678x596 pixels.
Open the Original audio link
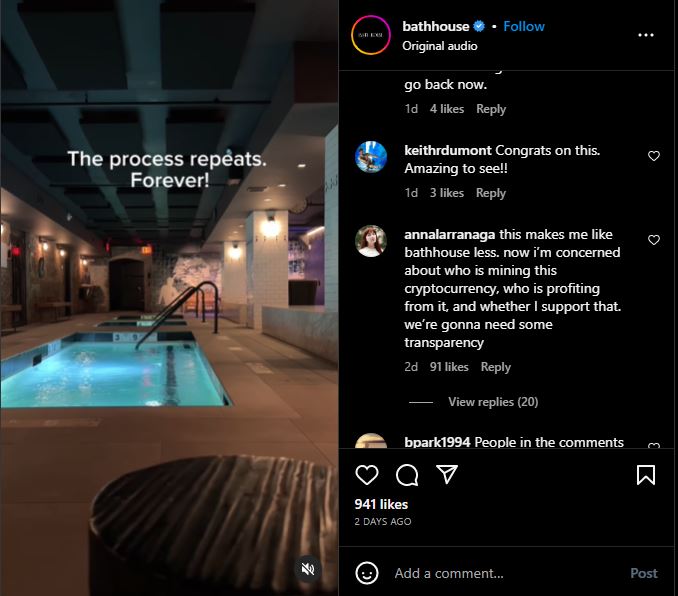tap(440, 46)
